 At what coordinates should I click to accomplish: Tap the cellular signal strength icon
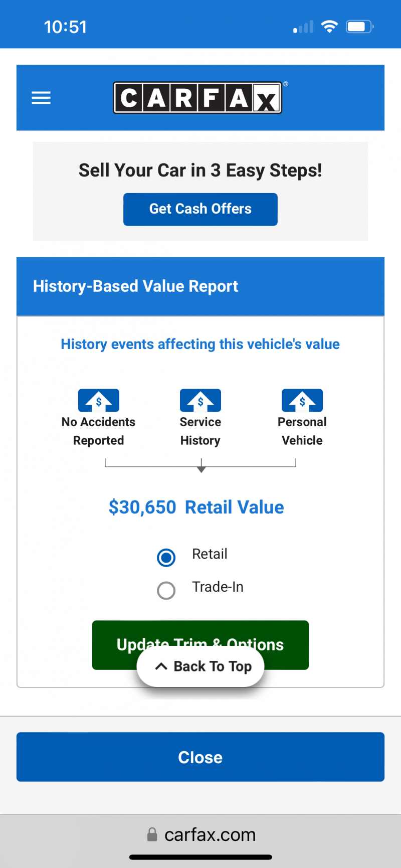[303, 27]
